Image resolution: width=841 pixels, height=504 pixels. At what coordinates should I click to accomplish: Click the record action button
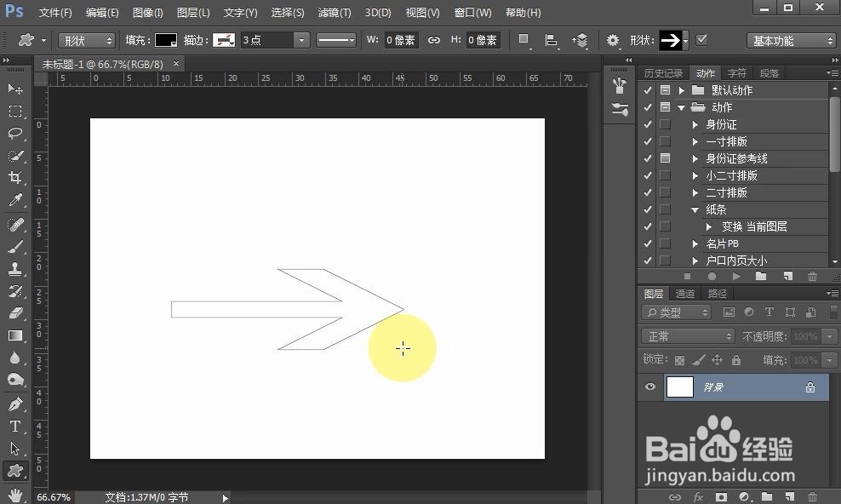pyautogui.click(x=712, y=276)
